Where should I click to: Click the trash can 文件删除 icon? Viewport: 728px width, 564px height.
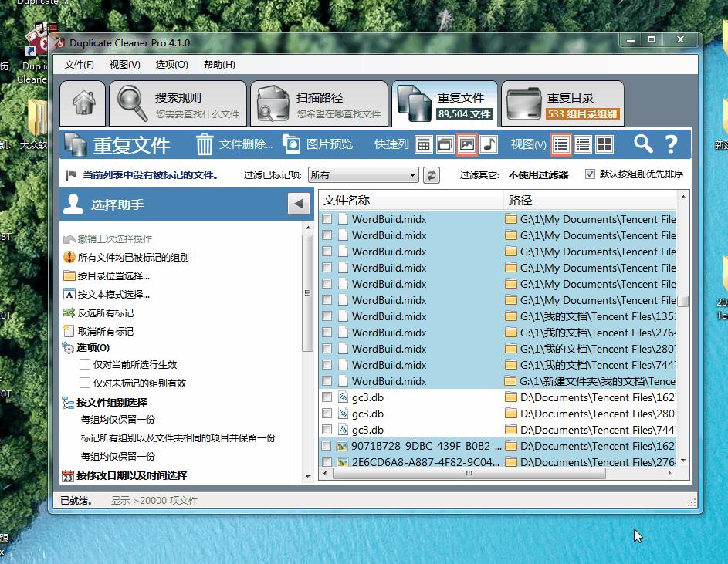[205, 144]
